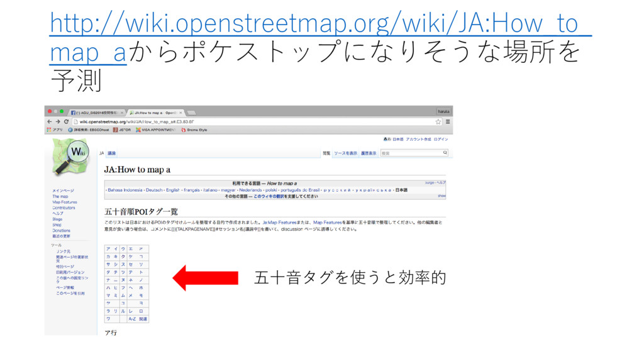Click the browser forward arrow

point(58,121)
